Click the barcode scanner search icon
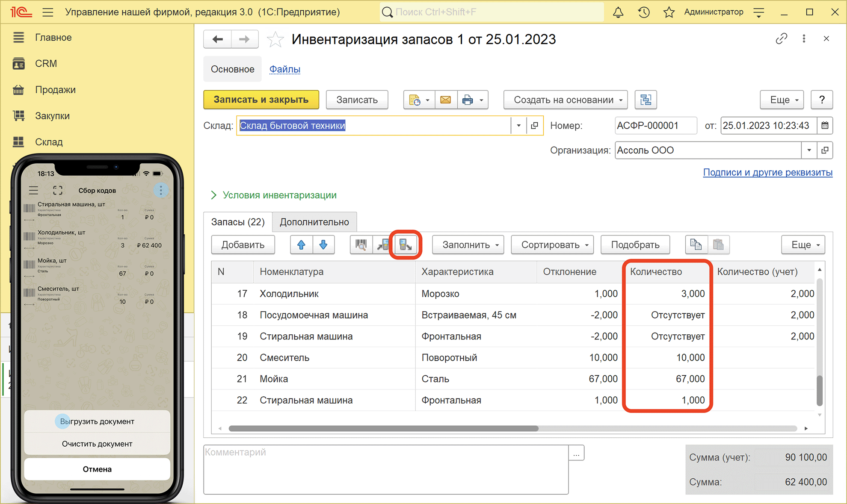Image resolution: width=847 pixels, height=504 pixels. click(x=361, y=245)
